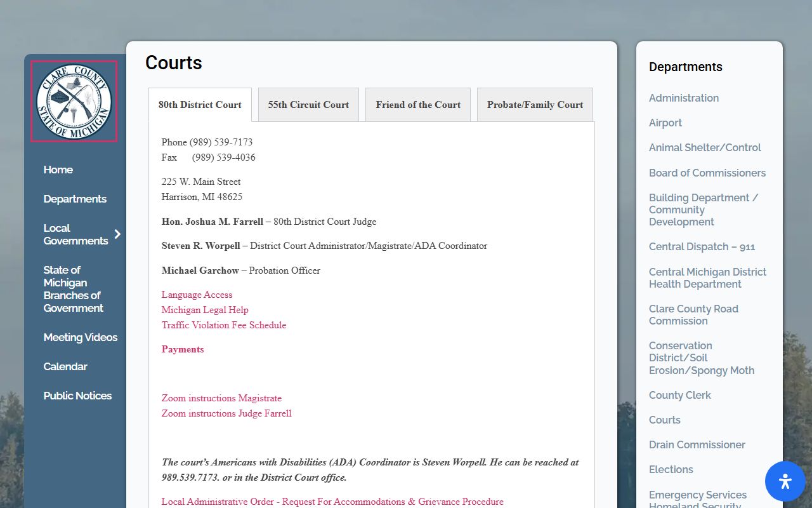Click Michael Garchow's name

[x=200, y=271]
